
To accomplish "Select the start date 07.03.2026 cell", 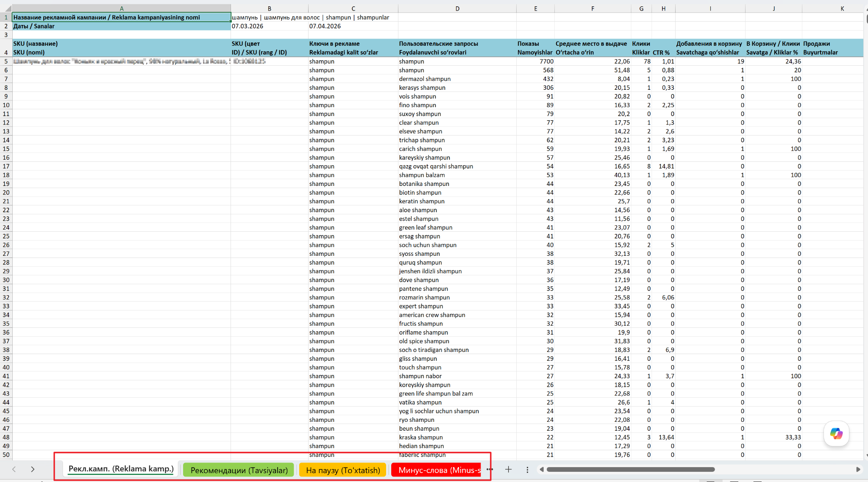I will click(270, 26).
